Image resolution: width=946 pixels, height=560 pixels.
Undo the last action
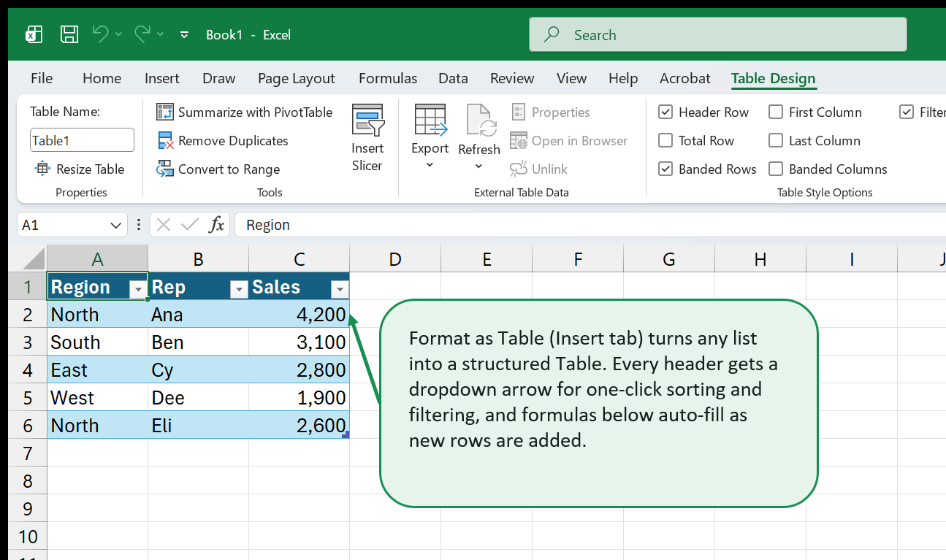100,34
